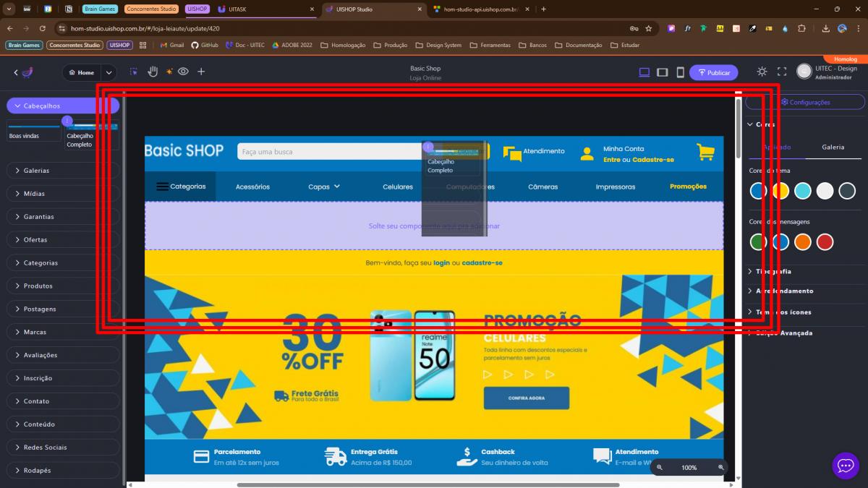Switch to the Galeria colors tab

[833, 147]
